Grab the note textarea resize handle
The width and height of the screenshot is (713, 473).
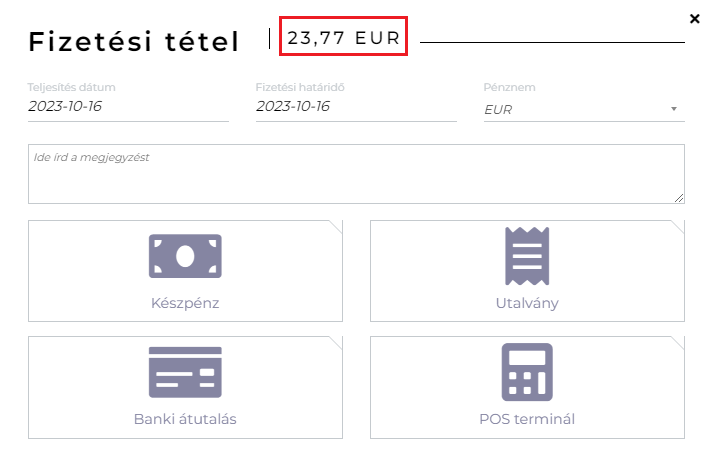pos(679,198)
